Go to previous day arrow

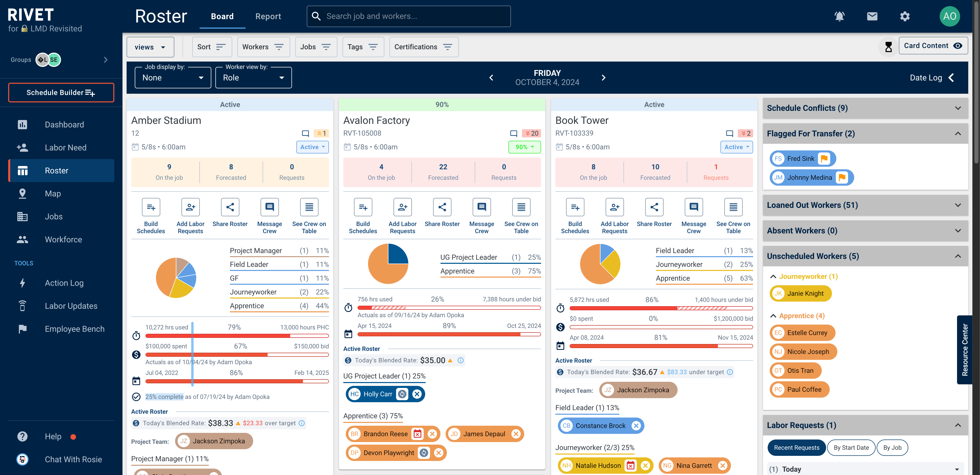coord(491,78)
